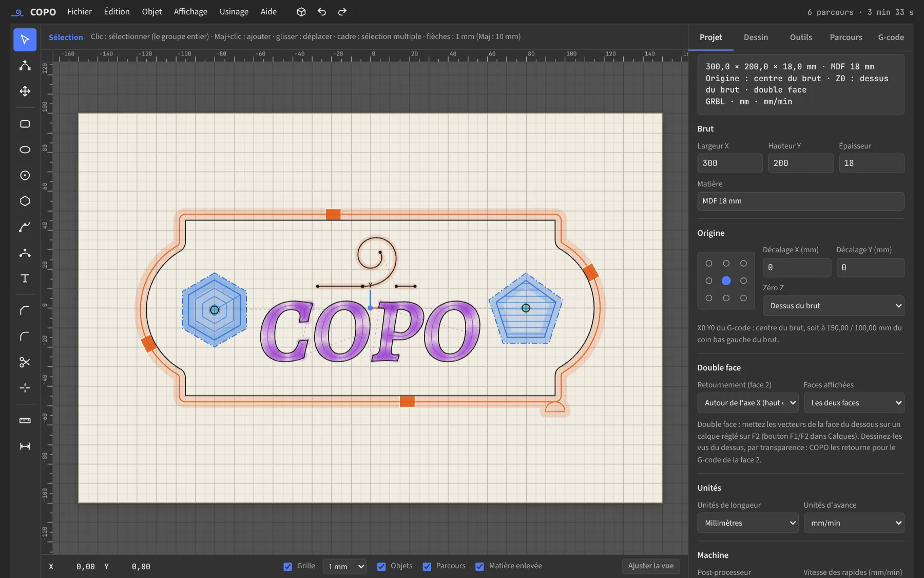The height and width of the screenshot is (578, 924).
Task: Switch to the Dessin tab
Action: [x=756, y=38]
